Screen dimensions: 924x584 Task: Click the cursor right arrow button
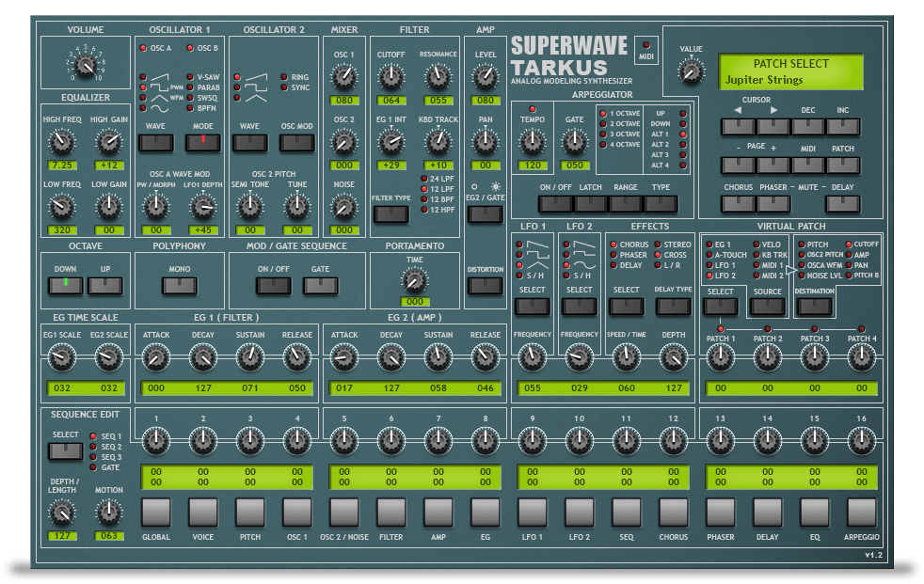pyautogui.click(x=773, y=126)
